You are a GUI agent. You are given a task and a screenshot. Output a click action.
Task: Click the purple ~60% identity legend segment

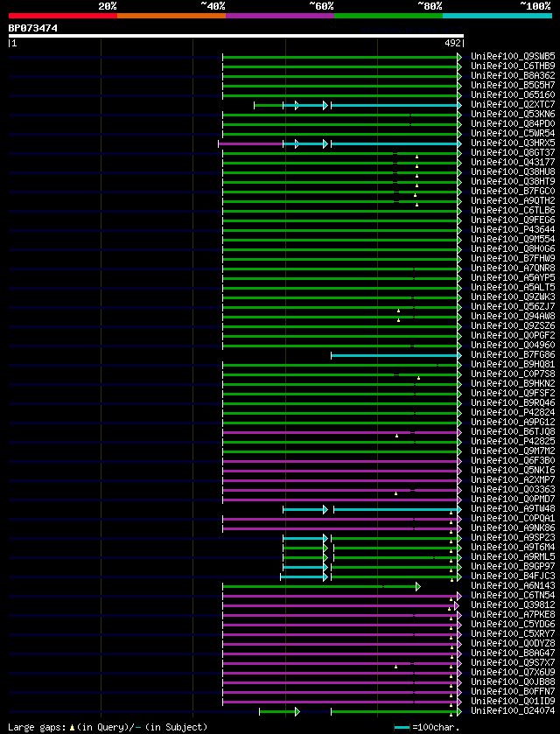pos(280,16)
